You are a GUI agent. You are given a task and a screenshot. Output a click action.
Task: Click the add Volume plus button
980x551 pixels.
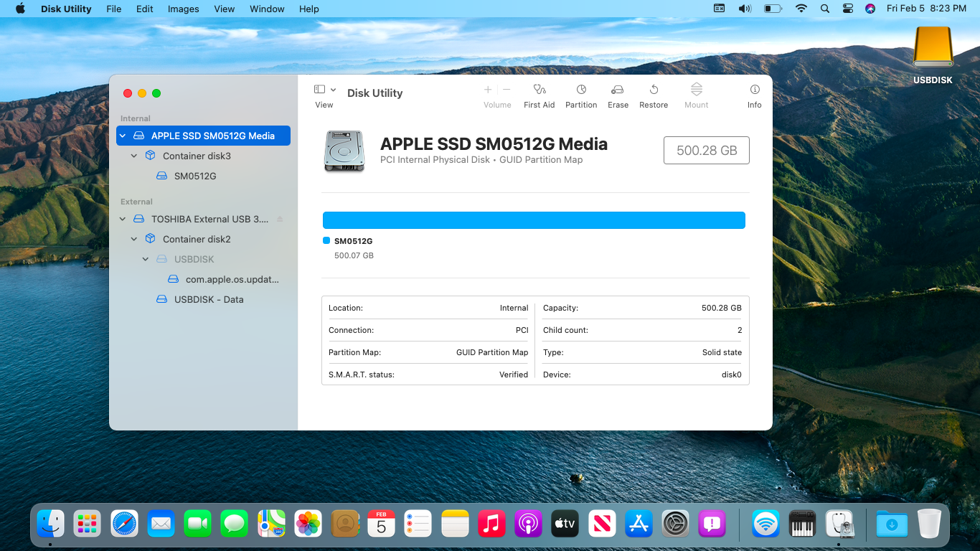tap(488, 90)
